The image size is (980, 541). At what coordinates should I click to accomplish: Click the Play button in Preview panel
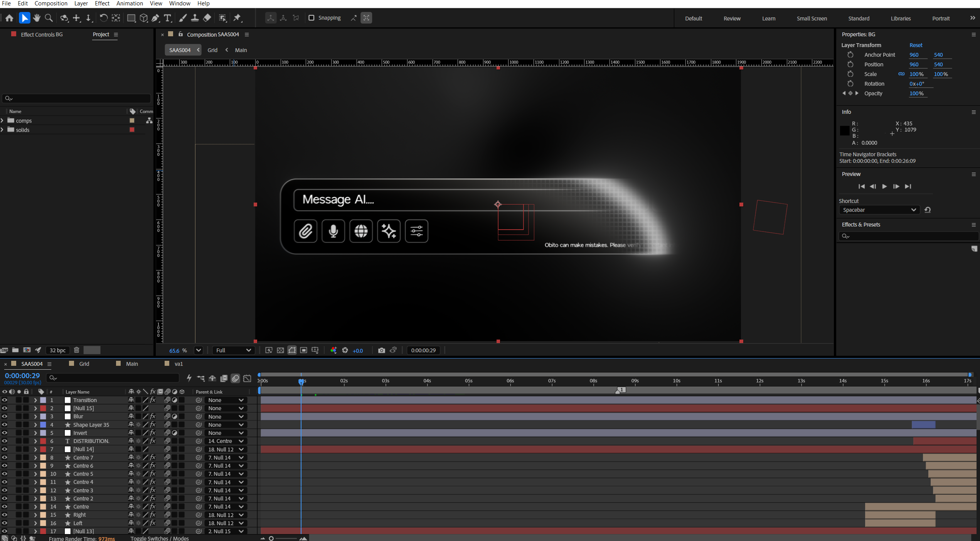tap(884, 186)
